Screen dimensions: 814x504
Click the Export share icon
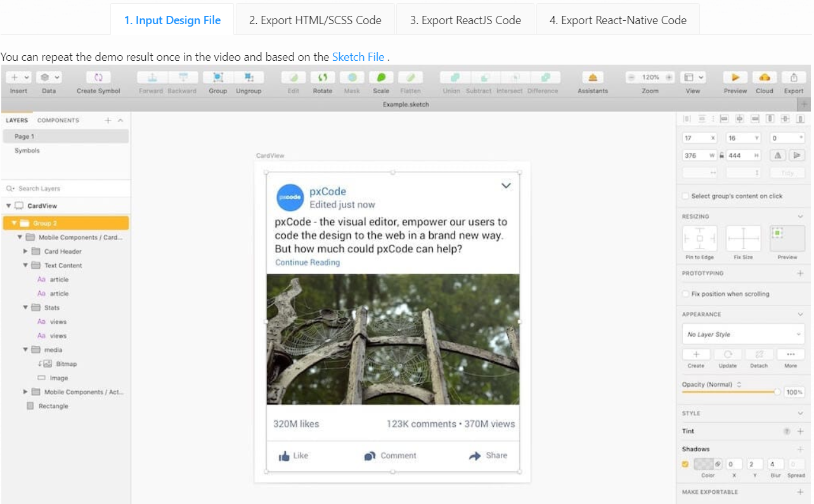[794, 77]
